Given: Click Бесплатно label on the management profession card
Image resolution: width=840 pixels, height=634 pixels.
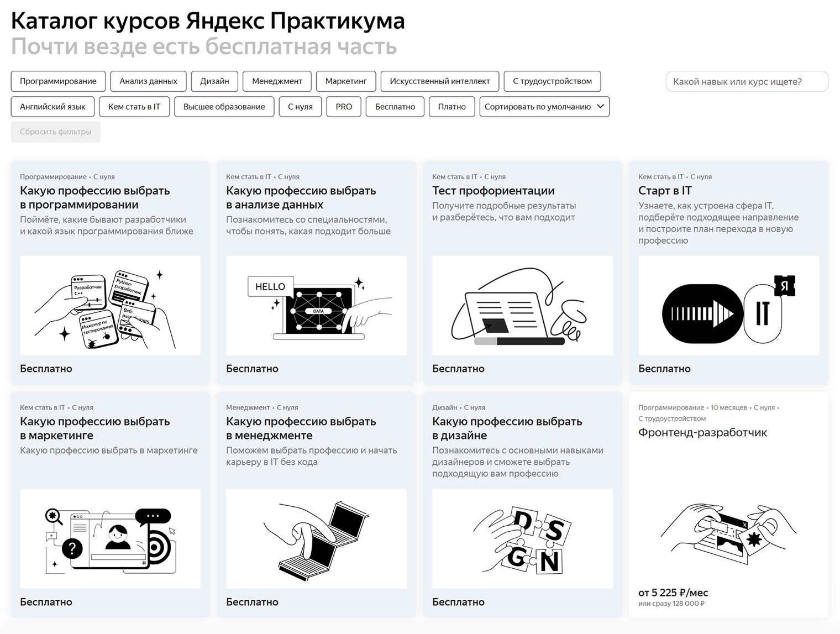Looking at the screenshot, I should point(252,602).
